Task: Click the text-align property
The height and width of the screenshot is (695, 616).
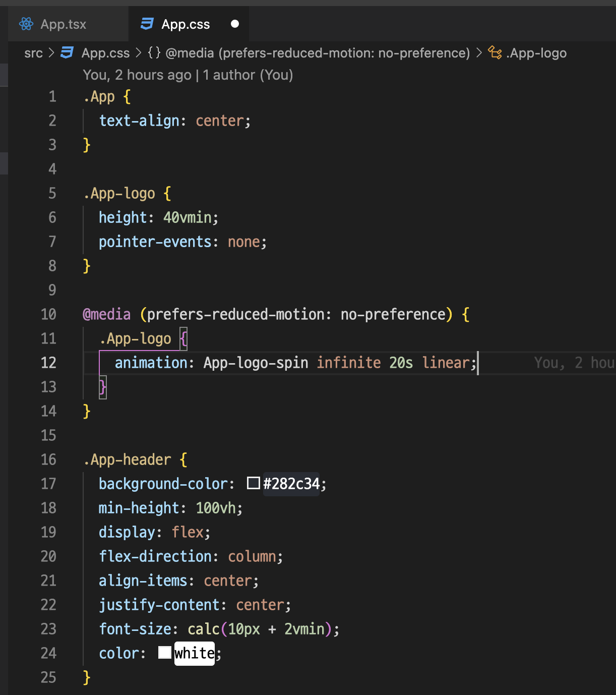Action: [x=139, y=121]
